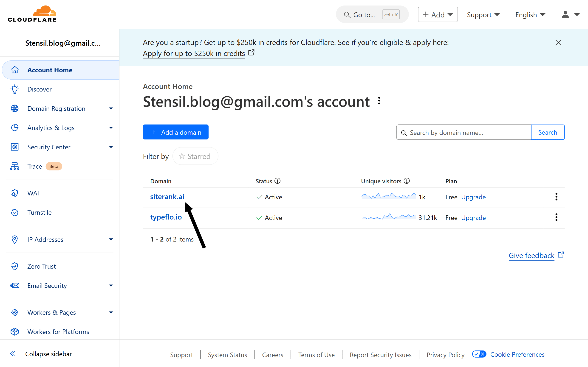Expand the Domain Registration section
Image resolution: width=588 pixels, height=367 pixels.
(111, 108)
